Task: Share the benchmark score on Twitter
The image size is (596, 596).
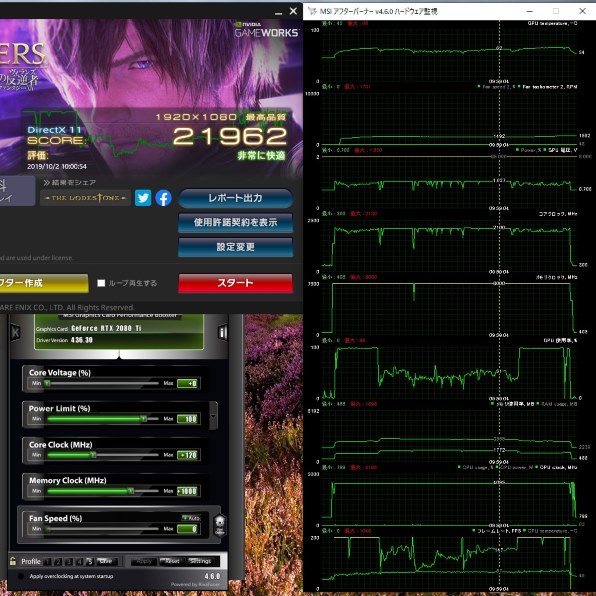Action: (x=143, y=198)
